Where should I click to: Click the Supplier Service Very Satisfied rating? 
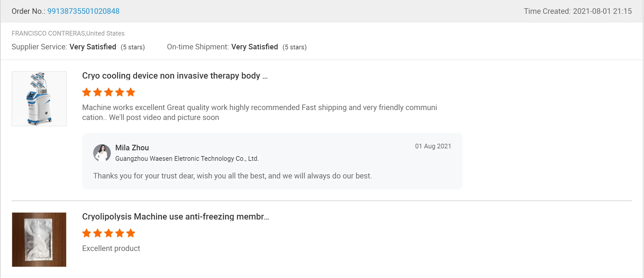pyautogui.click(x=93, y=47)
